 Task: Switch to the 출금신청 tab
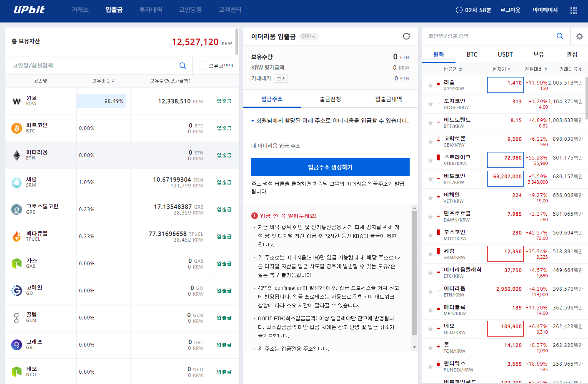(330, 99)
